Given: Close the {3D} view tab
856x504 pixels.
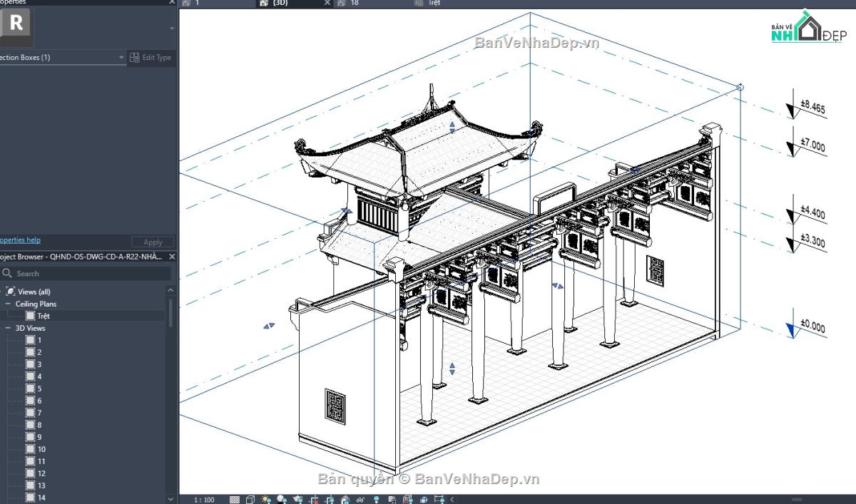Looking at the screenshot, I should coord(327,4).
